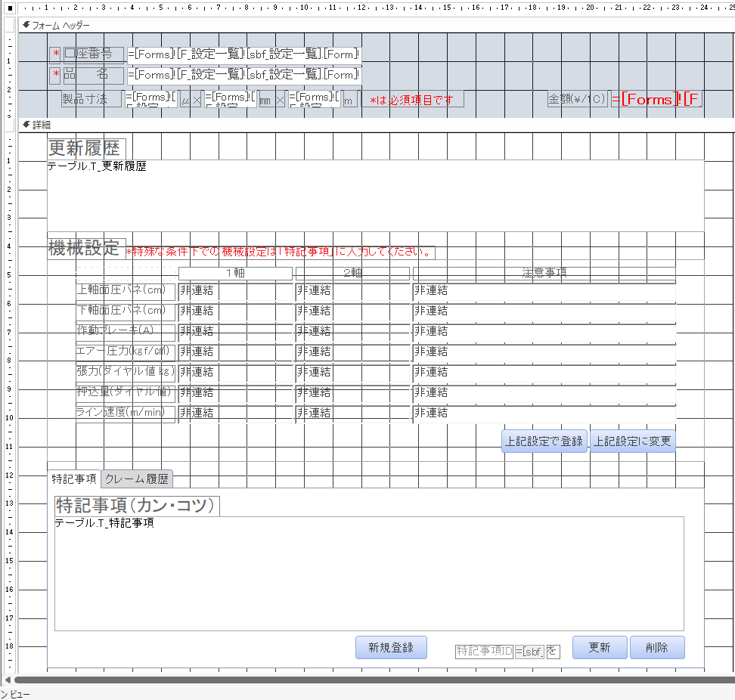Screen dimensions: 735x700
Task: Click the scroll-left arrow on horizontal scrollbar
Action: pyautogui.click(x=8, y=680)
